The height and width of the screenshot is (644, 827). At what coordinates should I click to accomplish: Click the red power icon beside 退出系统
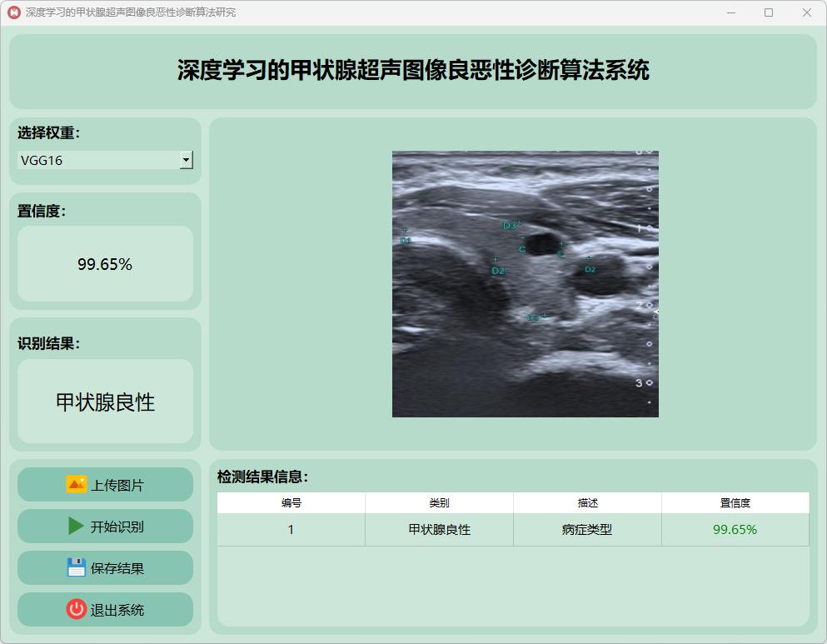click(76, 609)
